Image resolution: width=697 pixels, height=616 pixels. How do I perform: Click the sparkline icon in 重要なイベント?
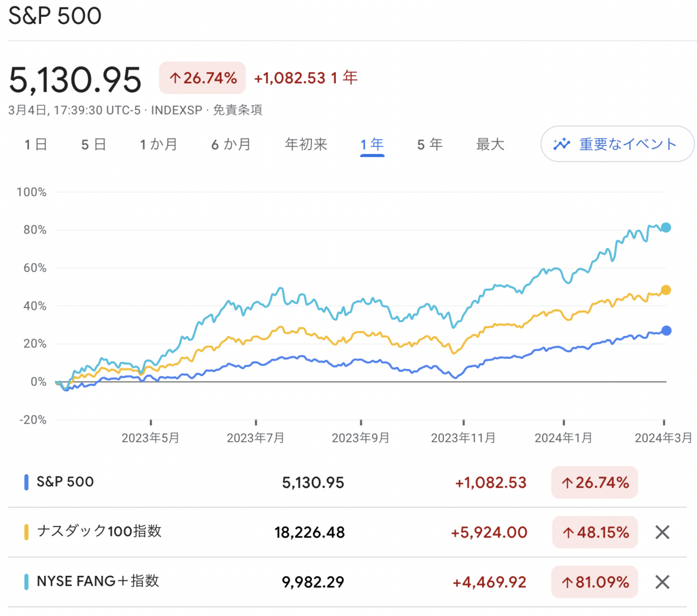point(562,144)
